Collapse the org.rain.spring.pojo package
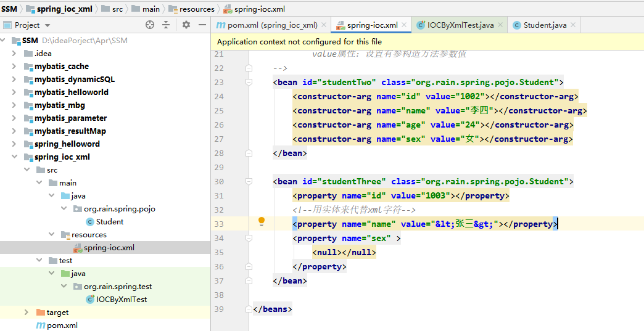This screenshot has width=644, height=331. [64, 209]
